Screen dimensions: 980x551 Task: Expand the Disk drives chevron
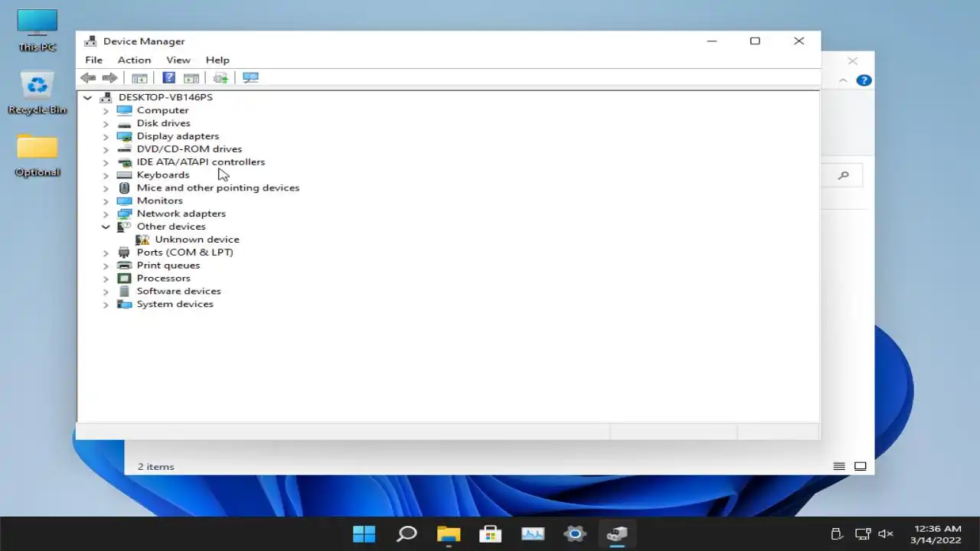click(x=106, y=123)
